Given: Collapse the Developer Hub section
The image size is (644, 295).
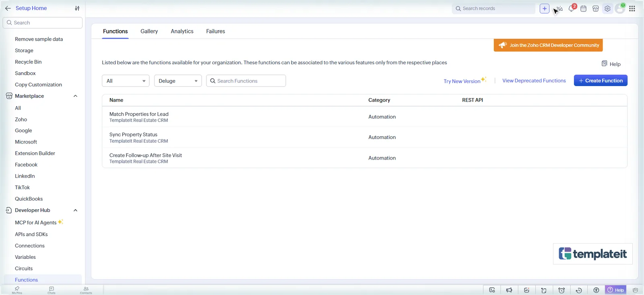Looking at the screenshot, I should [75, 210].
